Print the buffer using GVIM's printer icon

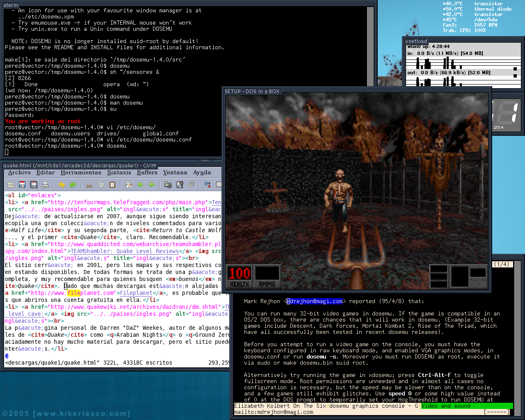tap(45, 185)
